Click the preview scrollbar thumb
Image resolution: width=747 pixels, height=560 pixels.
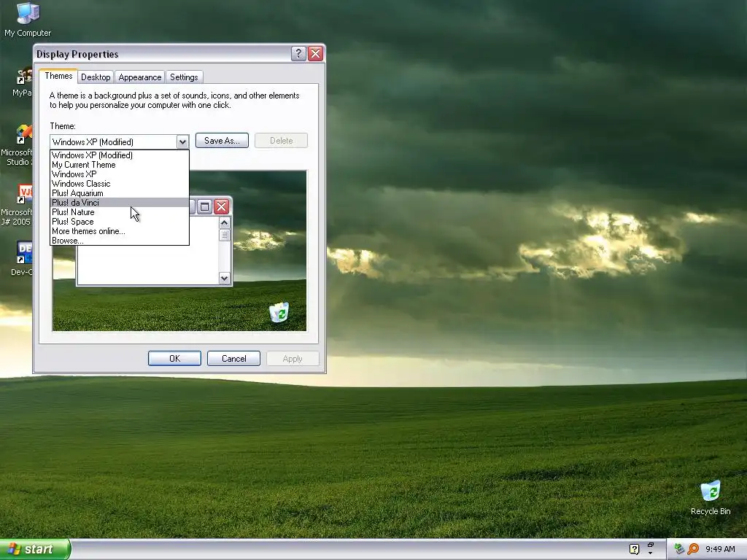[225, 236]
